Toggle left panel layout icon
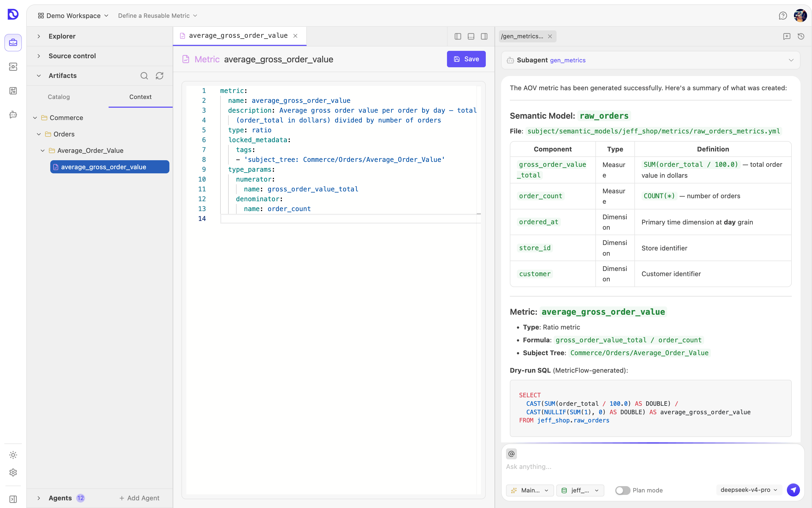 pyautogui.click(x=458, y=36)
